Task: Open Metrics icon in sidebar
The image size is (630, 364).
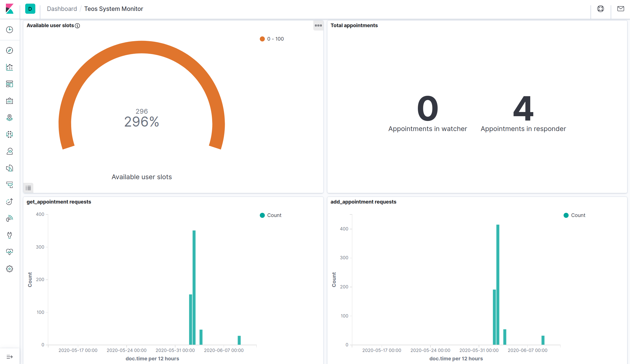Action: pyautogui.click(x=10, y=151)
